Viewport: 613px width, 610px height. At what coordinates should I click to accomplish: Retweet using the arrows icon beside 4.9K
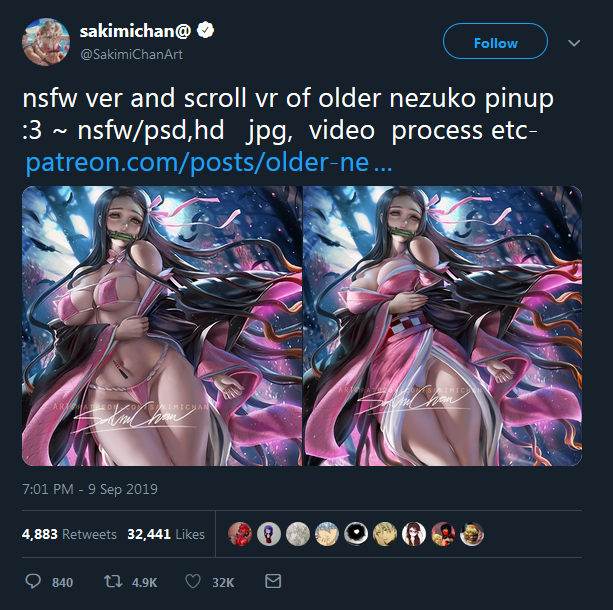click(x=113, y=581)
